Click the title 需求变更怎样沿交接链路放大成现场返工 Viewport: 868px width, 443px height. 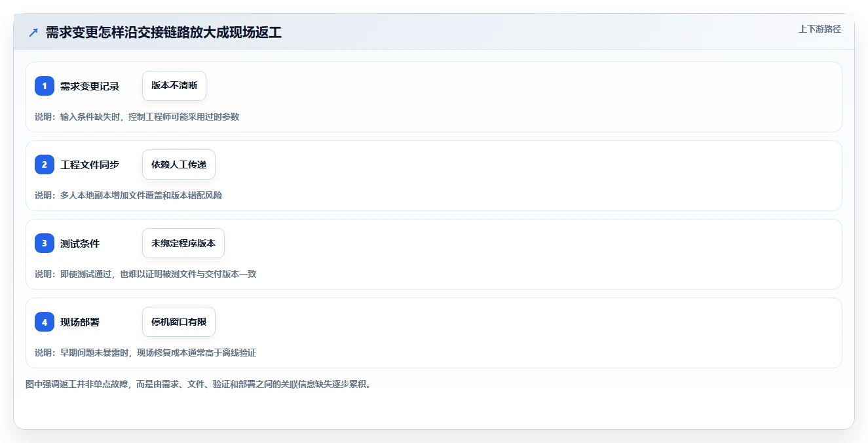pos(164,32)
